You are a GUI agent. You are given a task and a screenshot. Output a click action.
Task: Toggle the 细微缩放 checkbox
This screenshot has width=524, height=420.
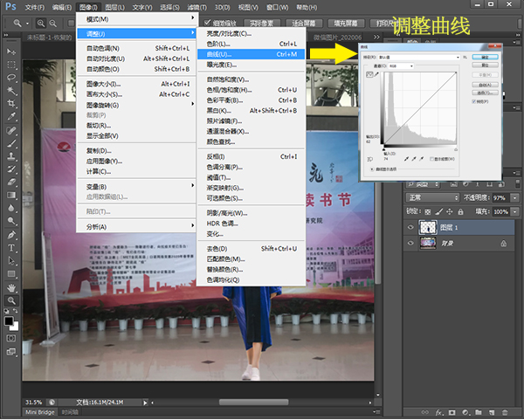tap(205, 23)
